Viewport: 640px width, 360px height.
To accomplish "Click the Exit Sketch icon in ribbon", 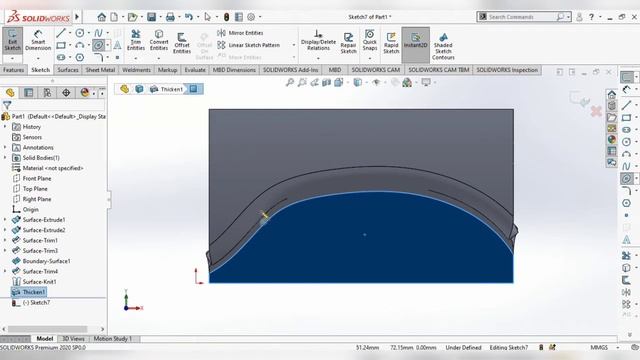I will point(12,40).
